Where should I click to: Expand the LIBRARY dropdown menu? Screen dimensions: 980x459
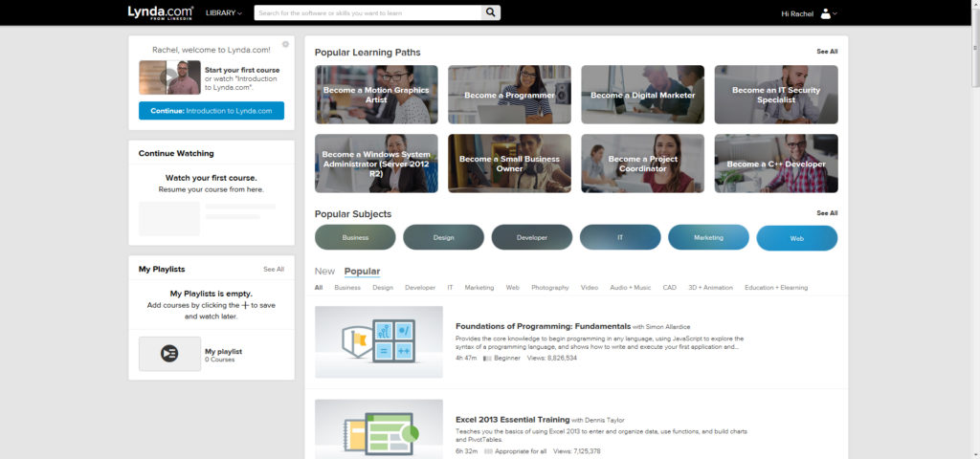(224, 13)
